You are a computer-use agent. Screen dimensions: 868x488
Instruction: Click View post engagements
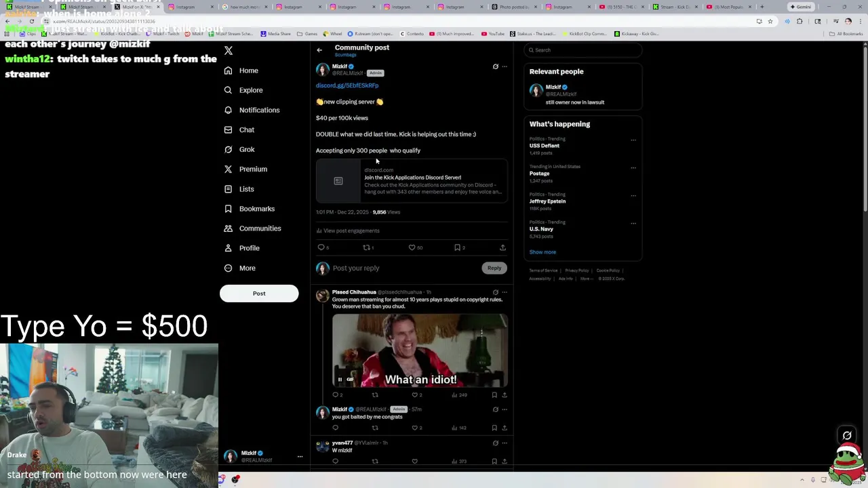tap(348, 230)
